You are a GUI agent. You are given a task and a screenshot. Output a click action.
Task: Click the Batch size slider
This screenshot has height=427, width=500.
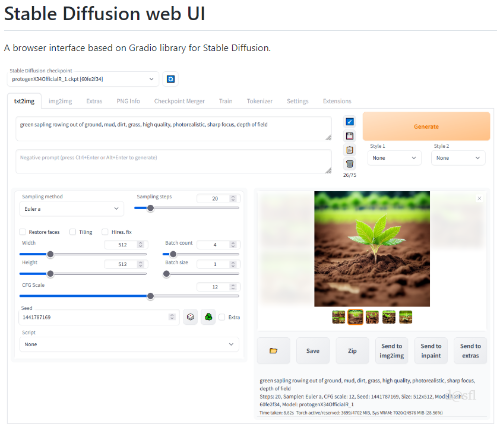201,274
